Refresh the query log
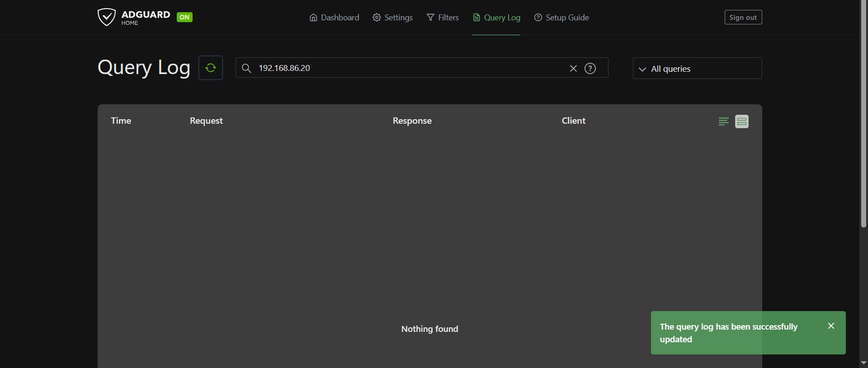 click(210, 68)
